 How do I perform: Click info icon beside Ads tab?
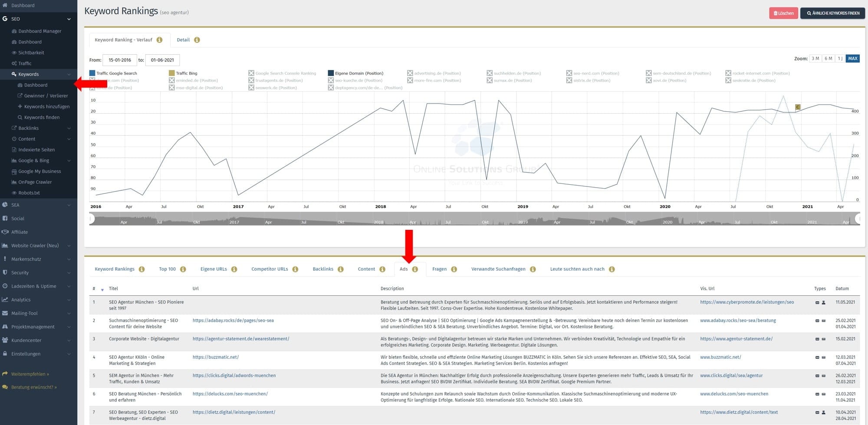pyautogui.click(x=415, y=269)
